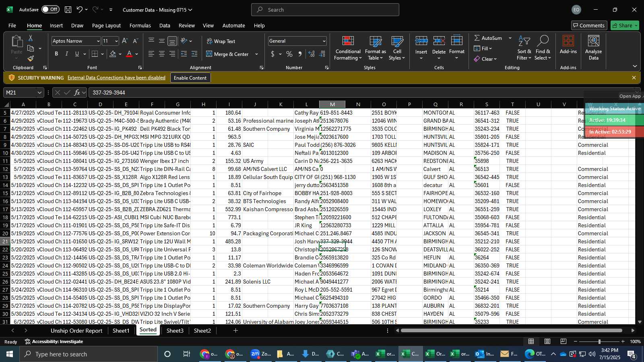Increase font size with the larger A icon
The height and width of the screenshot is (362, 644).
[125, 41]
